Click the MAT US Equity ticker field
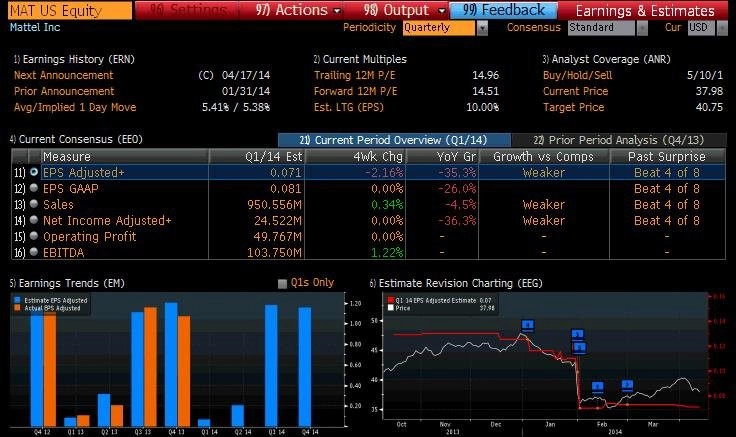Viewport: 736px width, 437px height. (70, 10)
